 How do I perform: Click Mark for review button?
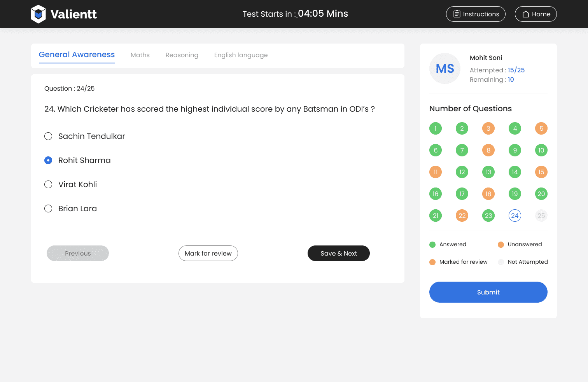pos(208,253)
